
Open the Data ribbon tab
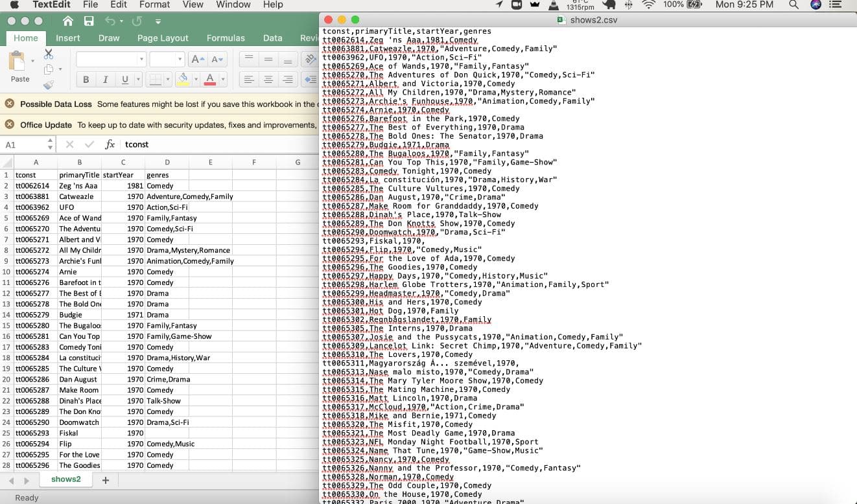(x=273, y=38)
